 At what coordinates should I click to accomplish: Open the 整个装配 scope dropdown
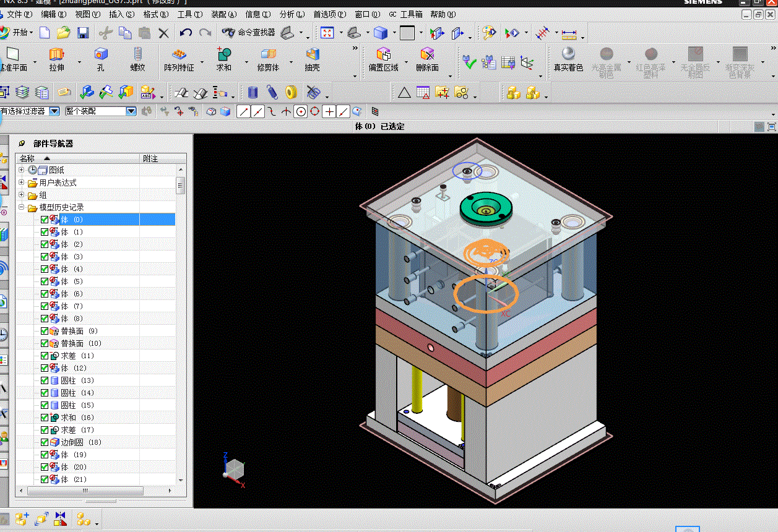click(x=131, y=111)
